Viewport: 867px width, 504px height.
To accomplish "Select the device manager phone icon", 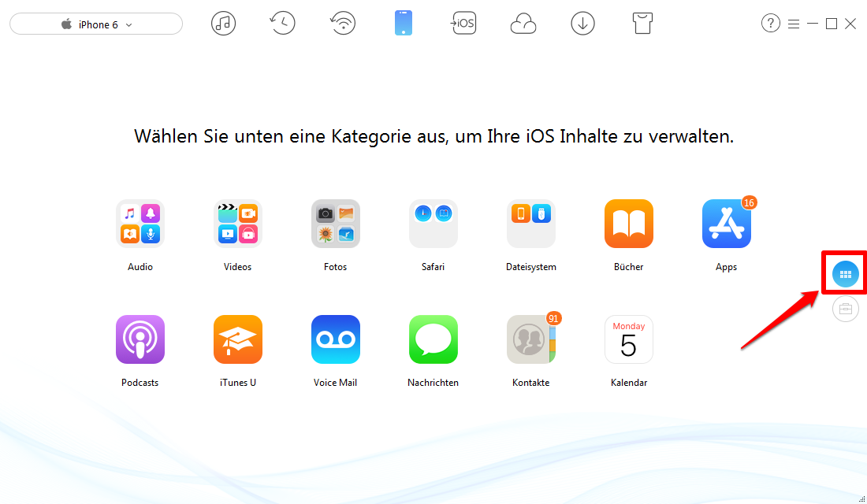I will tap(404, 23).
